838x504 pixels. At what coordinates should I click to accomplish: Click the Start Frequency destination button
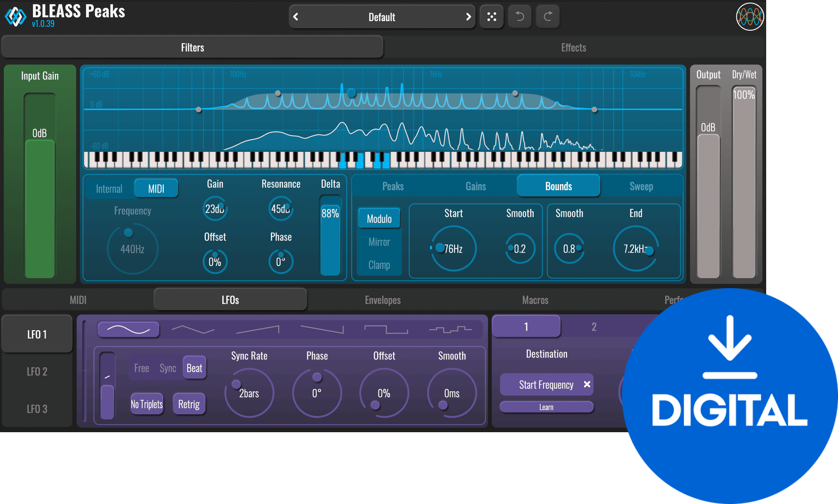[x=546, y=385]
